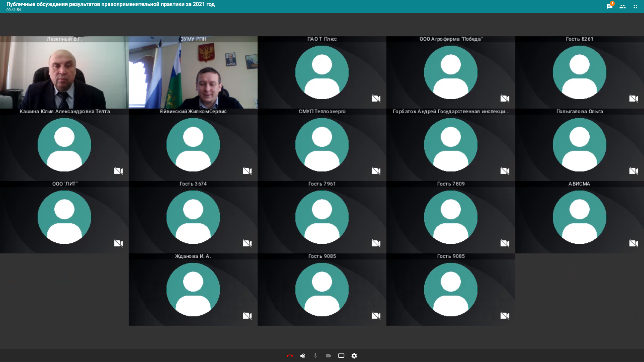The height and width of the screenshot is (362, 644).
Task: Click ПАО Т Плюс participant avatar
Action: [322, 72]
